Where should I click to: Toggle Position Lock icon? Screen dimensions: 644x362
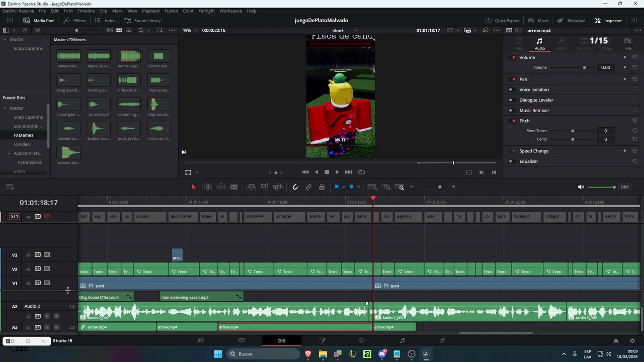pos(321,187)
